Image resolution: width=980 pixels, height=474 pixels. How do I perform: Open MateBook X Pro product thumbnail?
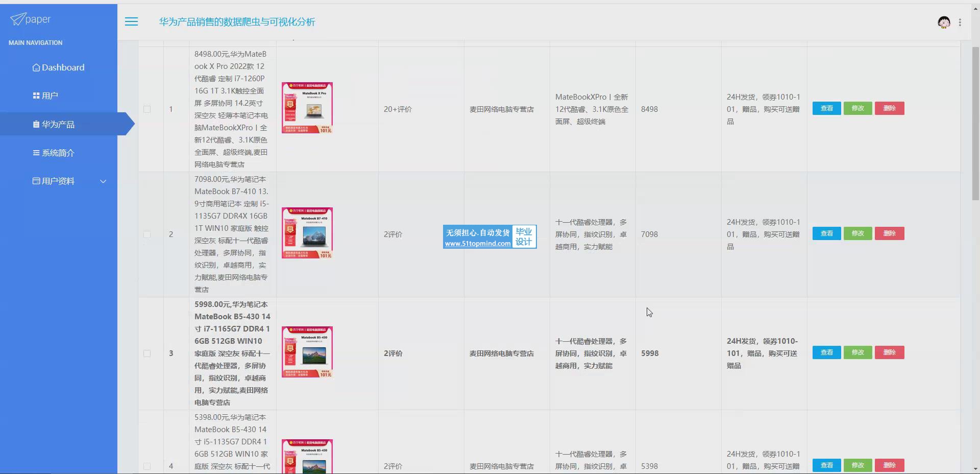(x=307, y=108)
